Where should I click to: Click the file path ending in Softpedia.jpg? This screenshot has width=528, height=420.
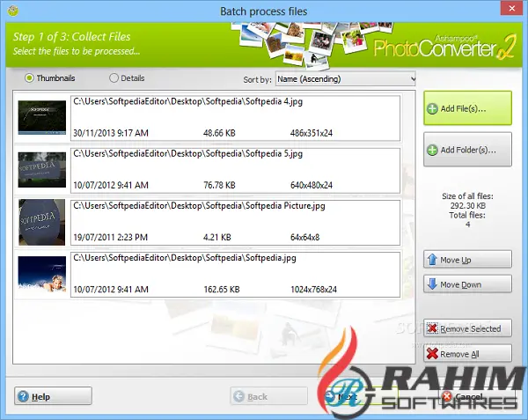click(185, 258)
